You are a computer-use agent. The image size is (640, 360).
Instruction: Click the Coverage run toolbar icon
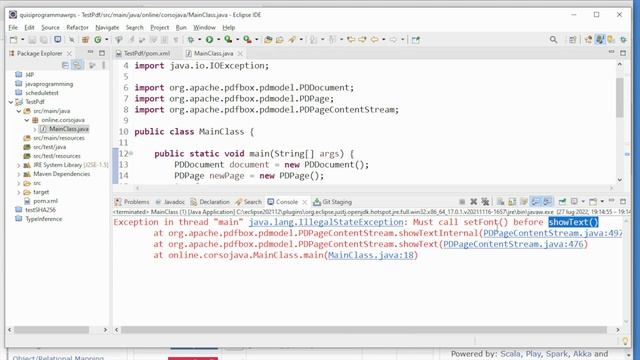tap(228, 40)
